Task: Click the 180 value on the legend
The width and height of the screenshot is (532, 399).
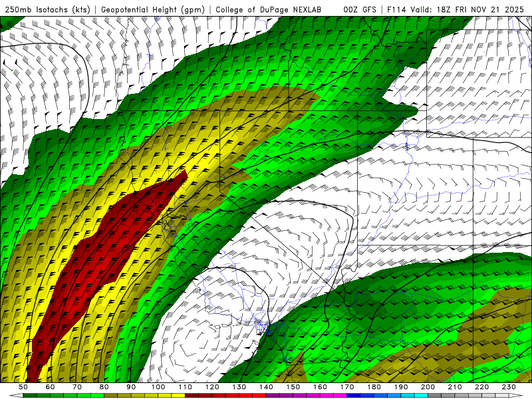Action: 374,387
